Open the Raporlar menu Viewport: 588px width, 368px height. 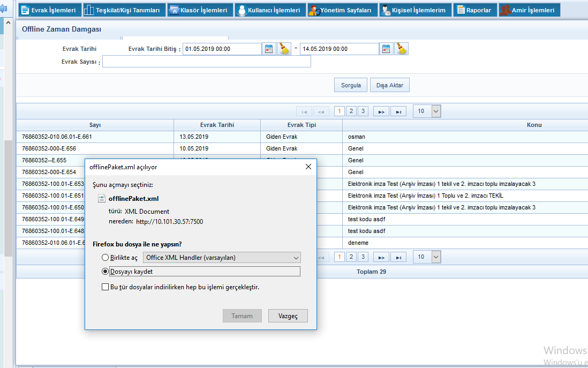474,10
